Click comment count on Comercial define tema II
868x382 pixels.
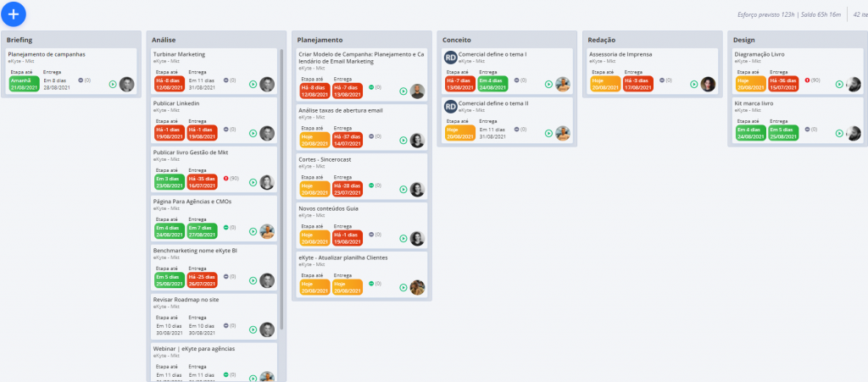click(520, 129)
